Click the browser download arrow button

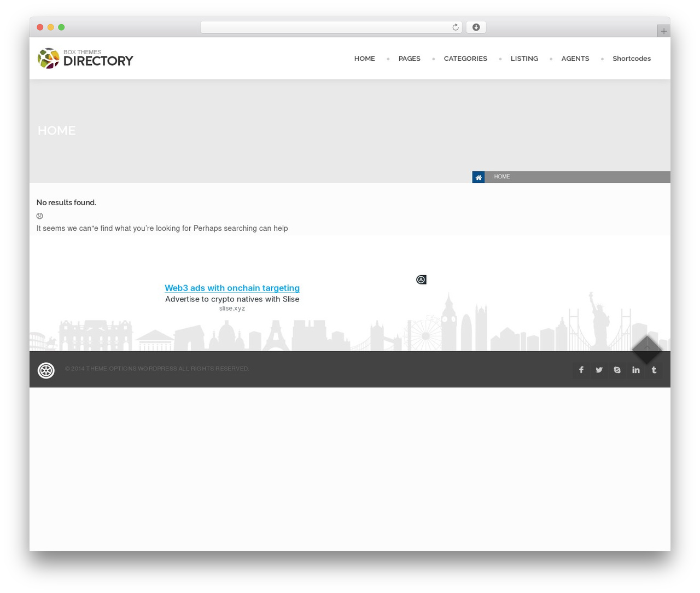(x=476, y=27)
